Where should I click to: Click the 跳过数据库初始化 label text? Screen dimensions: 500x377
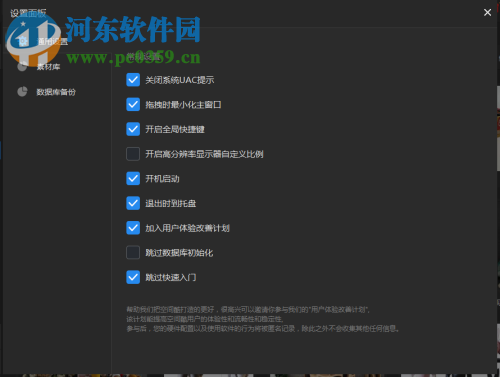179,253
